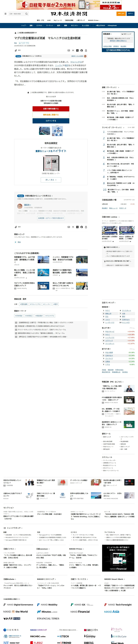Share by email icon below article
The image size is (138, 644).
tap(69, 227)
